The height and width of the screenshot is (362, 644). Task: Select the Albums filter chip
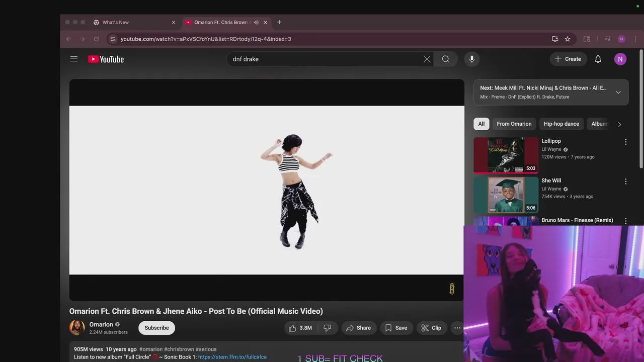[599, 124]
